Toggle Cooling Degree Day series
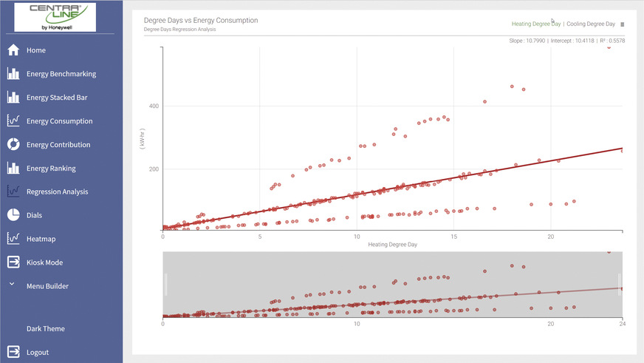Screen dimensions: 644x363 click(591, 24)
